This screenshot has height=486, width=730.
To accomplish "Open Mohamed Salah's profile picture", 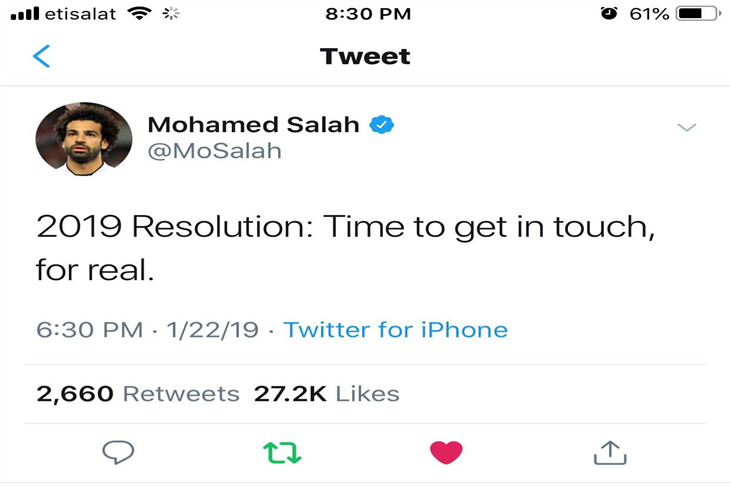I will coord(84,139).
